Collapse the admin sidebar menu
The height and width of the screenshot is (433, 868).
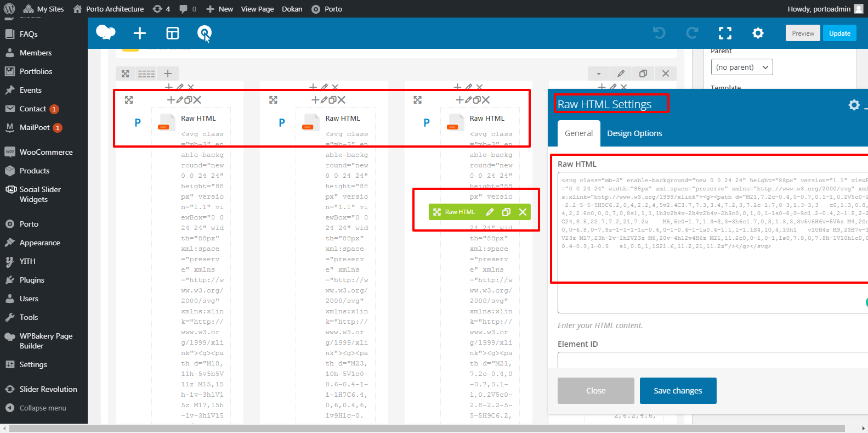tap(44, 408)
